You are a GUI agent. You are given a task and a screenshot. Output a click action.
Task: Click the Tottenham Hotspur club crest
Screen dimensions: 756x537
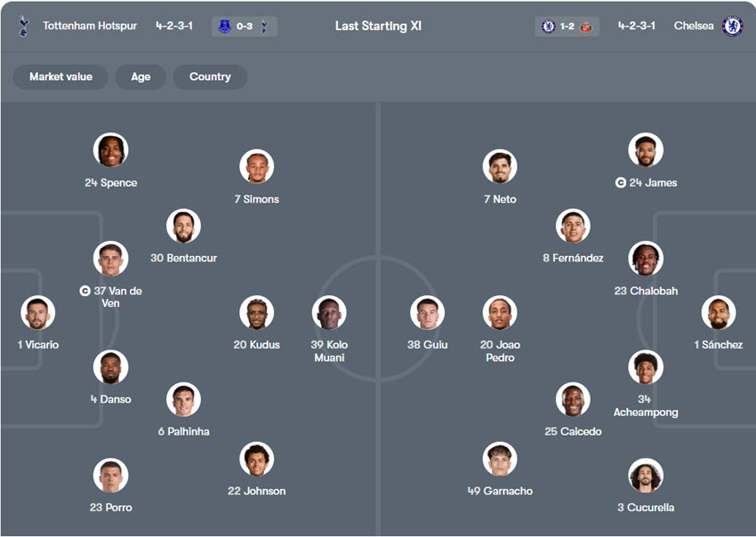[23, 26]
